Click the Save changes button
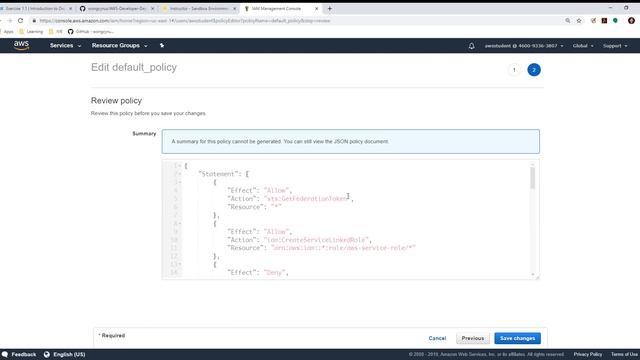 pos(518,338)
